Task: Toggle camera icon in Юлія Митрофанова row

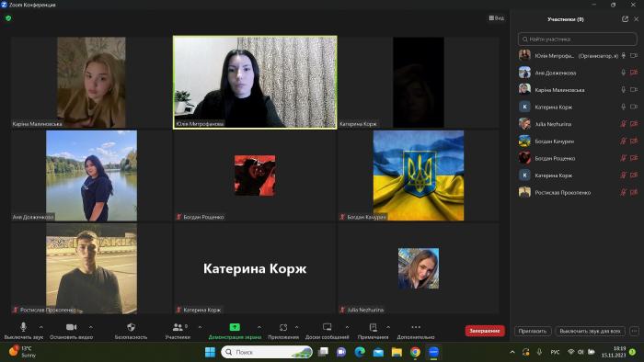Action: (x=634, y=55)
